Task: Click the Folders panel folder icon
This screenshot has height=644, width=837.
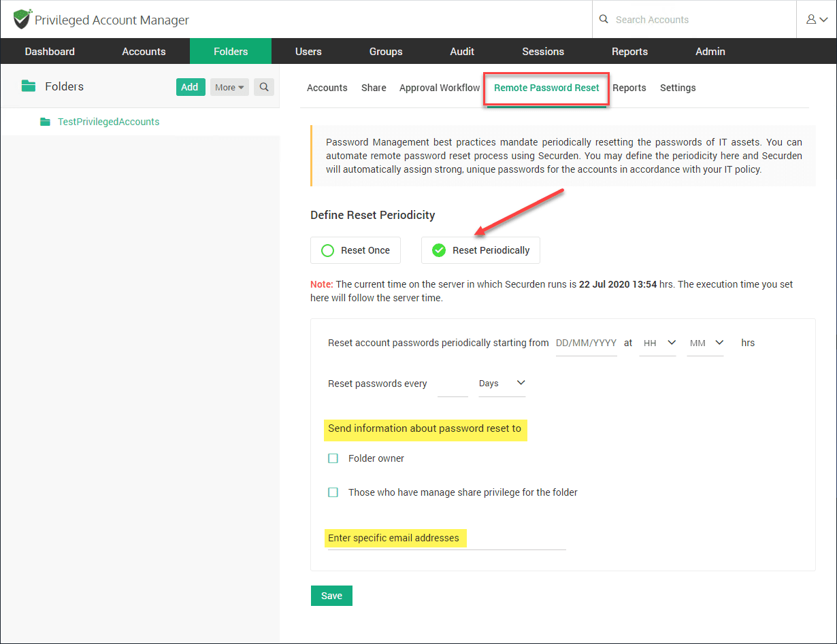Action: (x=28, y=86)
